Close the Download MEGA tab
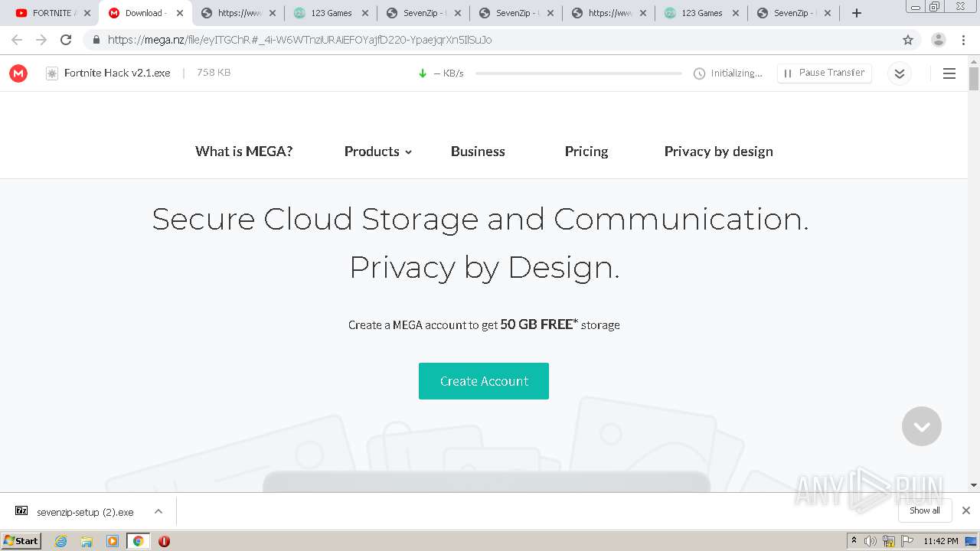This screenshot has height=551, width=980. pyautogui.click(x=180, y=13)
